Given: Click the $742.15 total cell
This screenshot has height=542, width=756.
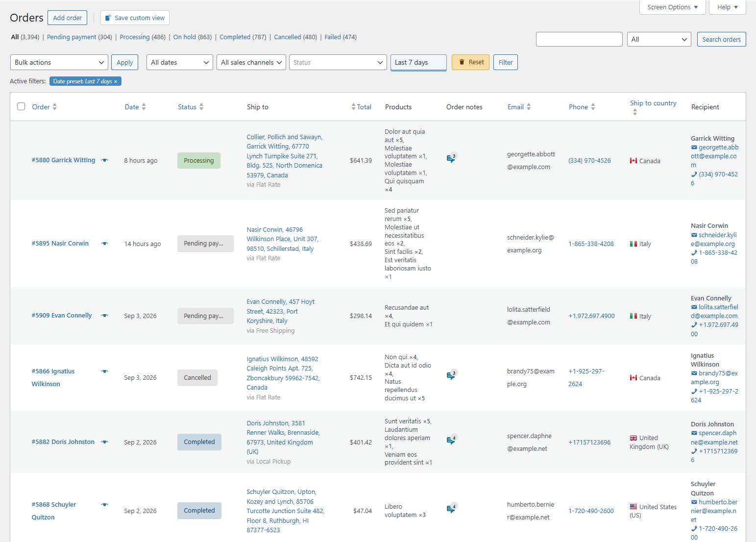Looking at the screenshot, I should [361, 378].
